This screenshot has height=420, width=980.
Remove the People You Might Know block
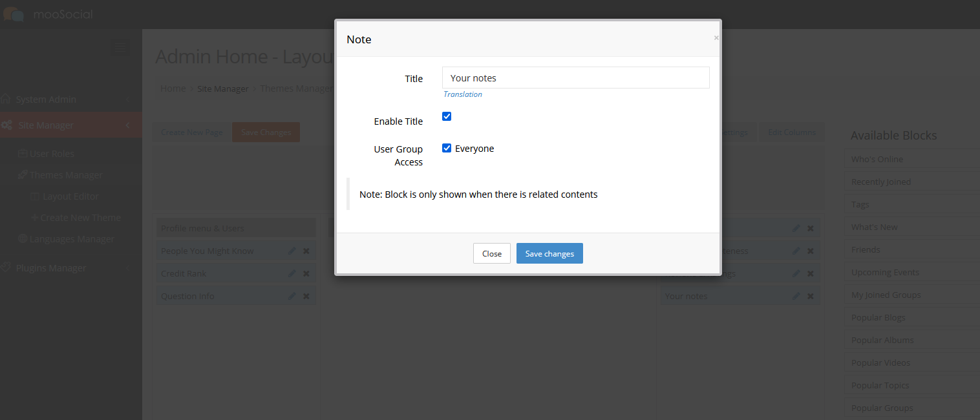[306, 251]
